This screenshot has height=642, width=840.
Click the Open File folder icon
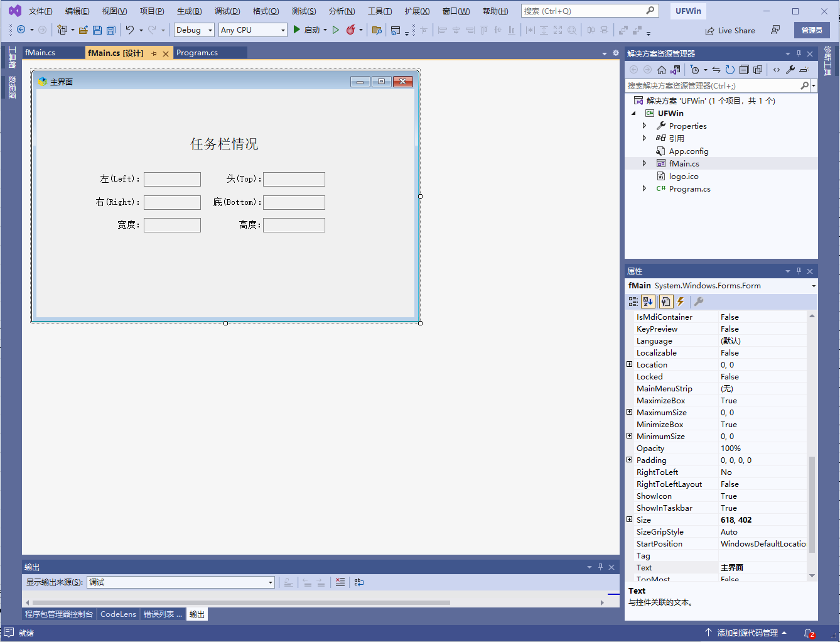coord(83,30)
